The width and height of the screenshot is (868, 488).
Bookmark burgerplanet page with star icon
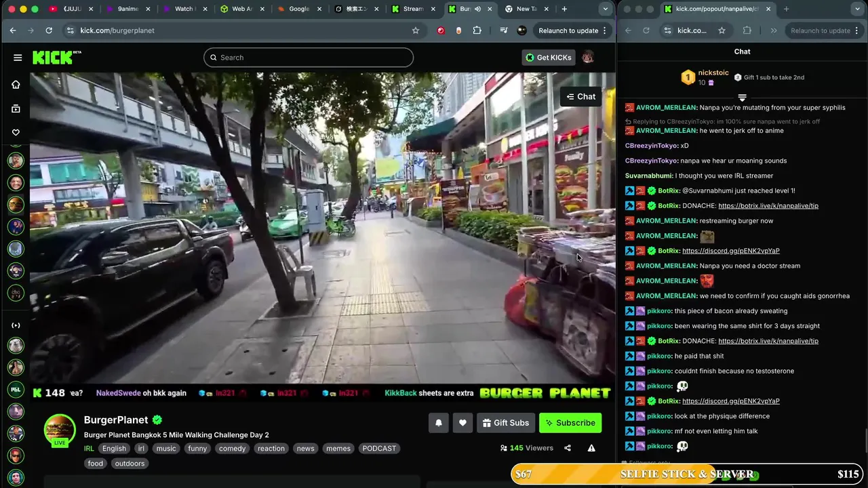pyautogui.click(x=416, y=30)
